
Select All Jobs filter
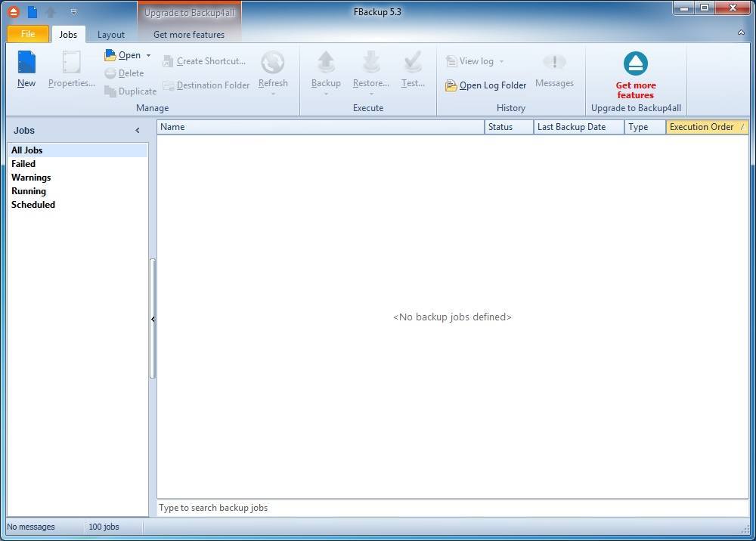[x=78, y=150]
